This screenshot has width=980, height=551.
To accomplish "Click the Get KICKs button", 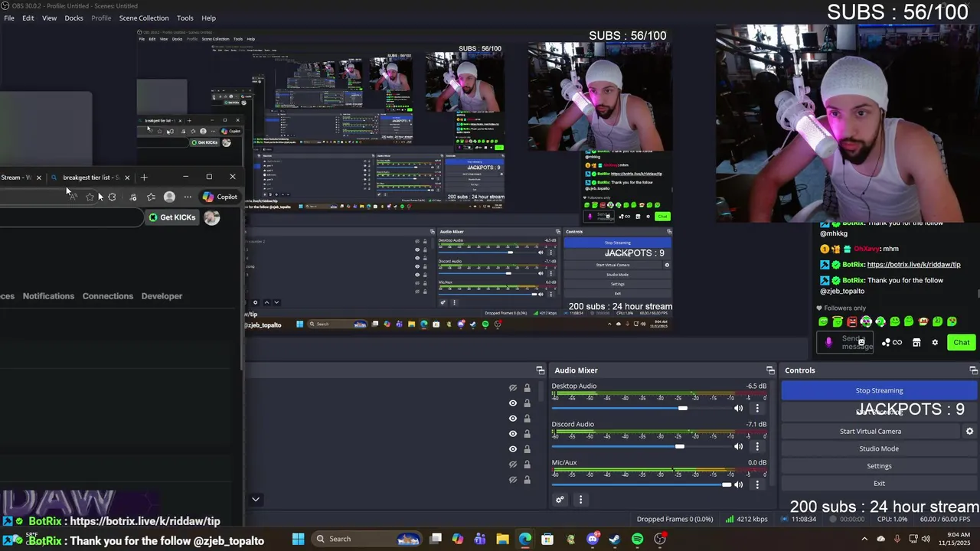I will (x=171, y=217).
